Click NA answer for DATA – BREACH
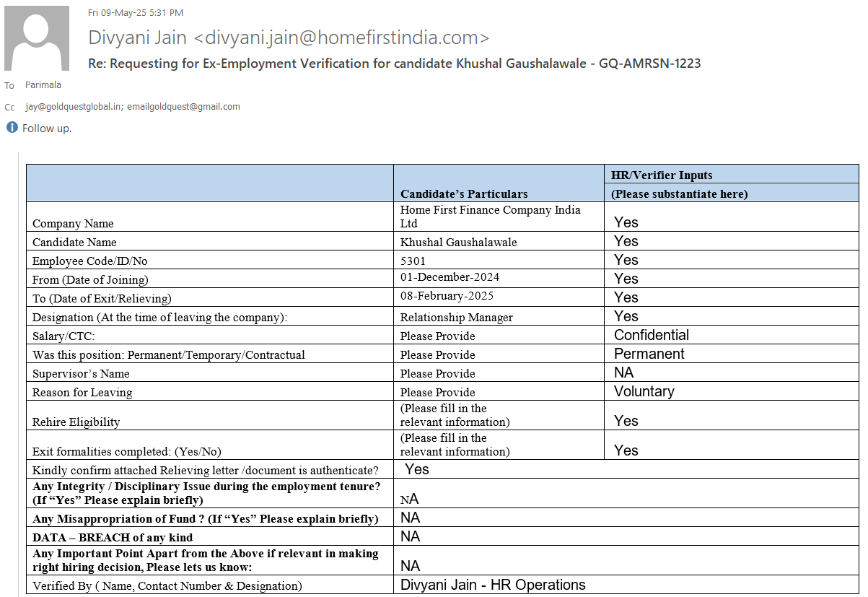 (x=411, y=536)
